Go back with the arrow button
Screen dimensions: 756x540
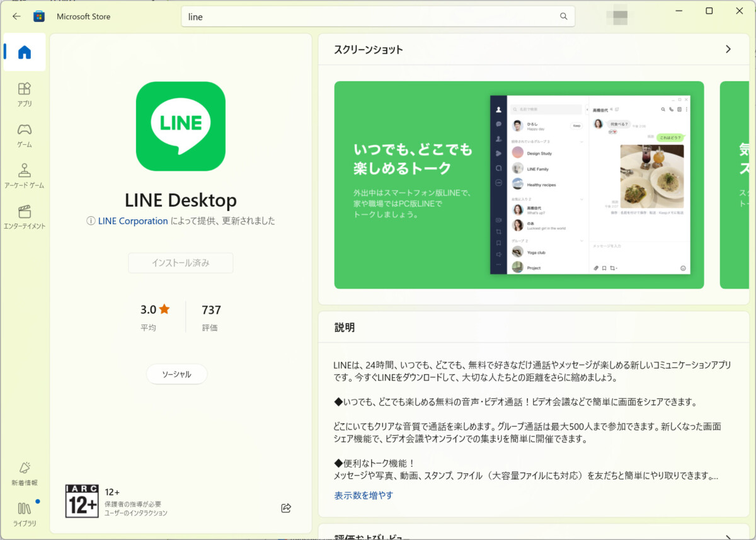tap(16, 16)
